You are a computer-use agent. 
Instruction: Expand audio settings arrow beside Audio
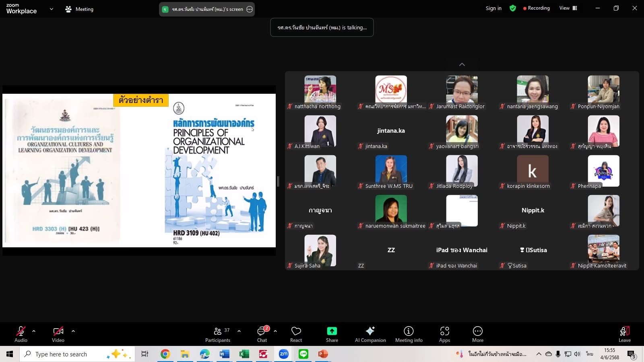34,331
